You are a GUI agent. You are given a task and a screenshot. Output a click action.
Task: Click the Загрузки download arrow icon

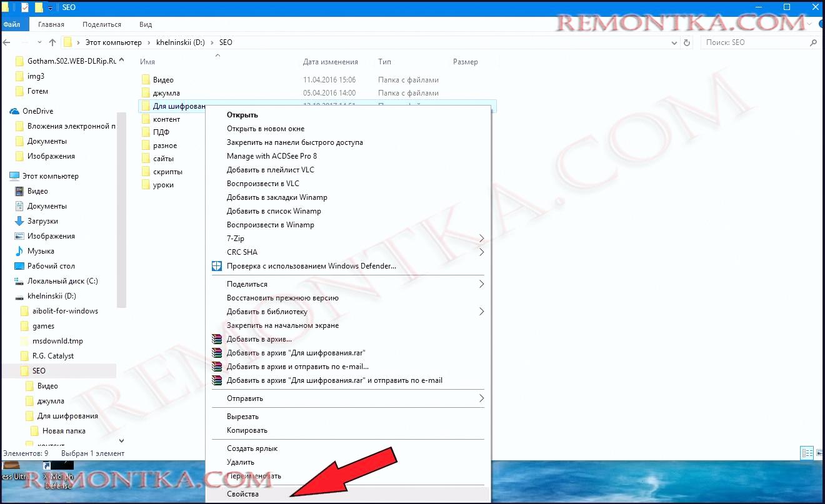coord(19,221)
